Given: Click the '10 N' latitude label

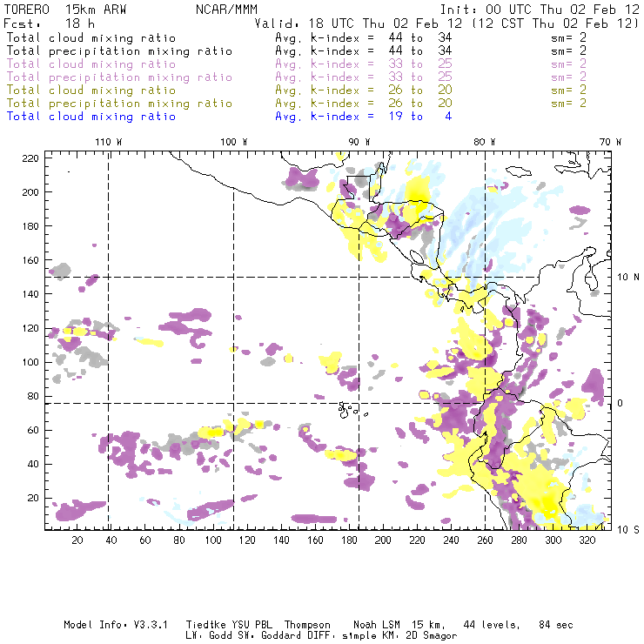Looking at the screenshot, I should tap(628, 278).
